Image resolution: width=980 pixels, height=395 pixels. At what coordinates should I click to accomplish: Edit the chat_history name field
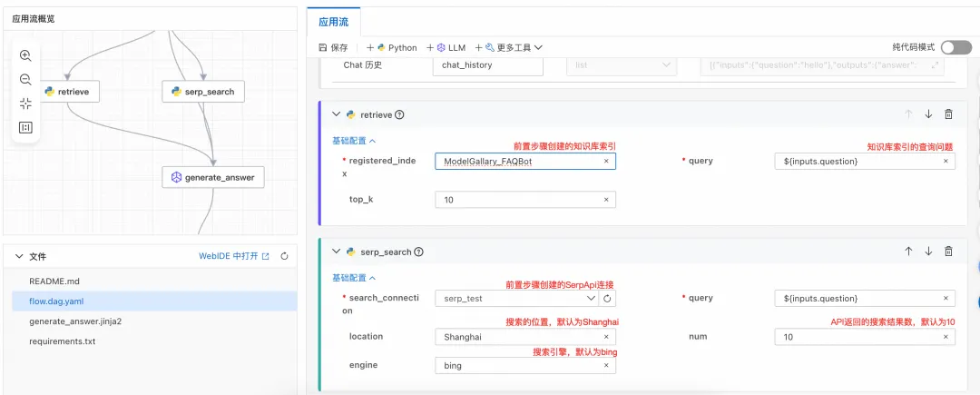488,65
